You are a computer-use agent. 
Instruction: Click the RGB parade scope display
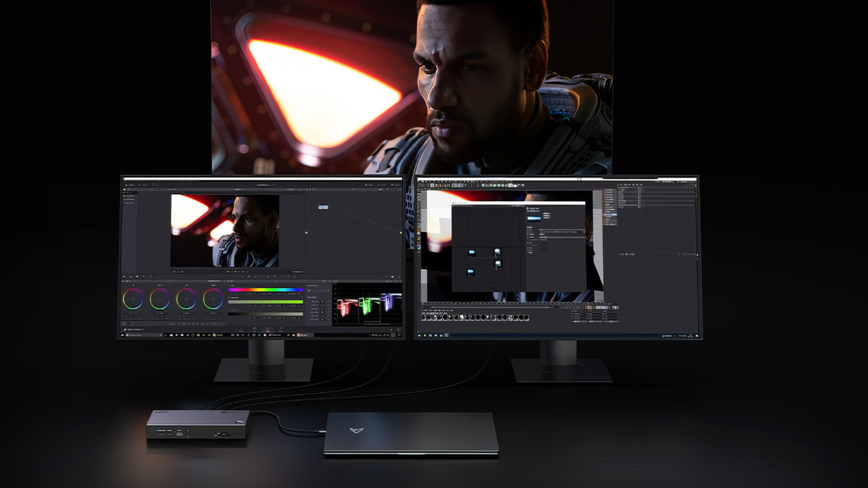point(367,304)
